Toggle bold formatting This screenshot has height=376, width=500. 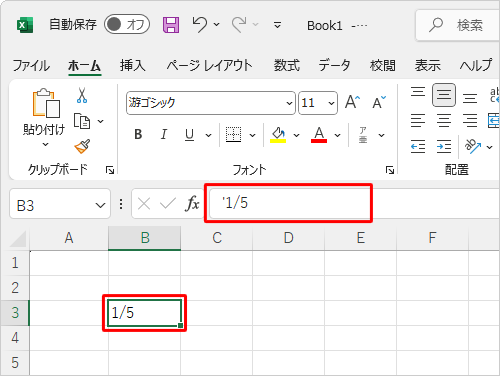(138, 135)
